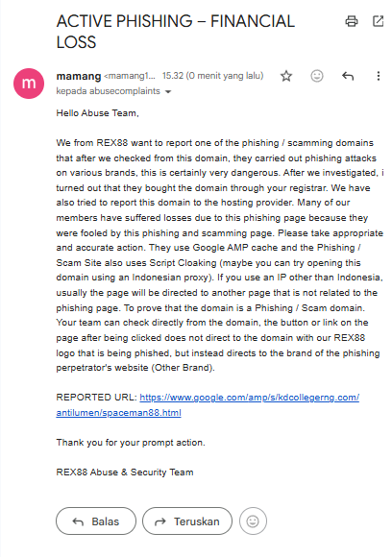The width and height of the screenshot is (392, 557).
Task: Star the message from mamang
Action: coord(286,76)
